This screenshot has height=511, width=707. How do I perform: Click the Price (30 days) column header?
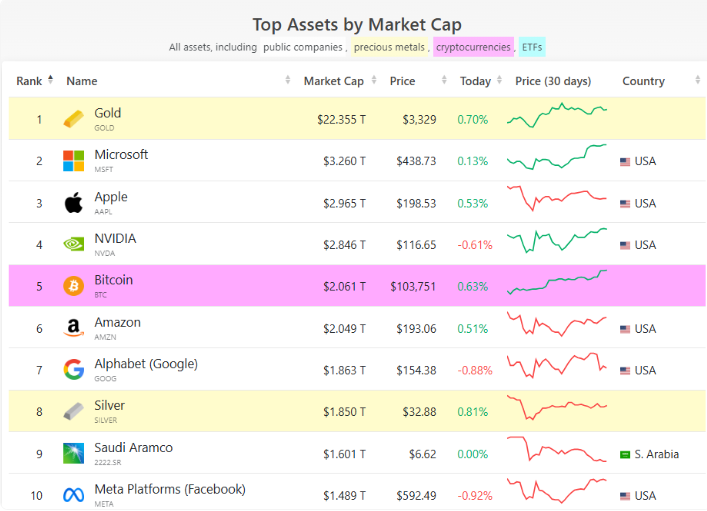point(553,81)
